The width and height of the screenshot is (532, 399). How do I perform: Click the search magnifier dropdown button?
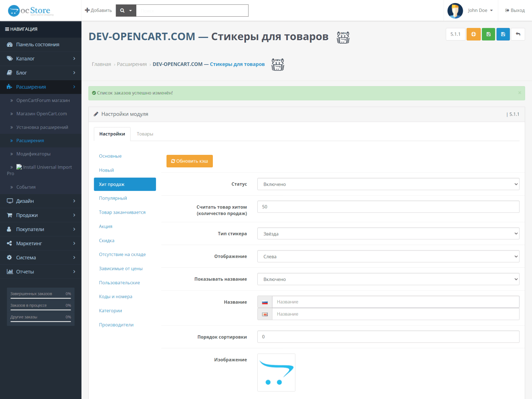tap(126, 11)
